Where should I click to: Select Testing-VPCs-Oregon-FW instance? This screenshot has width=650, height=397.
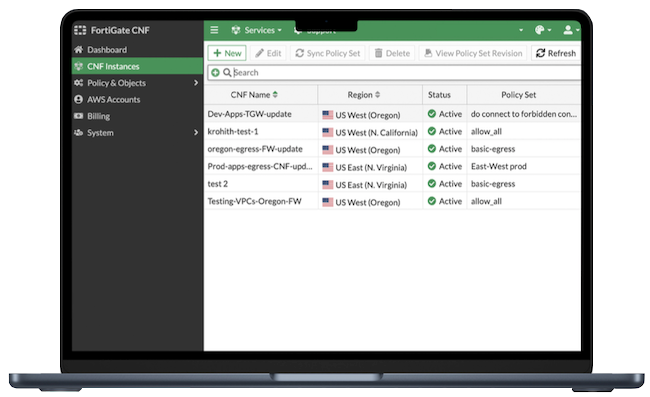tap(255, 201)
